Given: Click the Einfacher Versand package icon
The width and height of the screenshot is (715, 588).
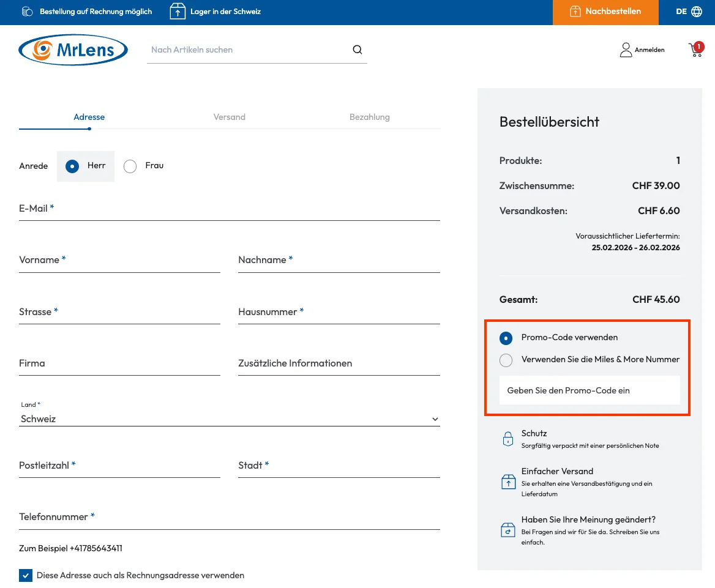Looking at the screenshot, I should tap(508, 482).
